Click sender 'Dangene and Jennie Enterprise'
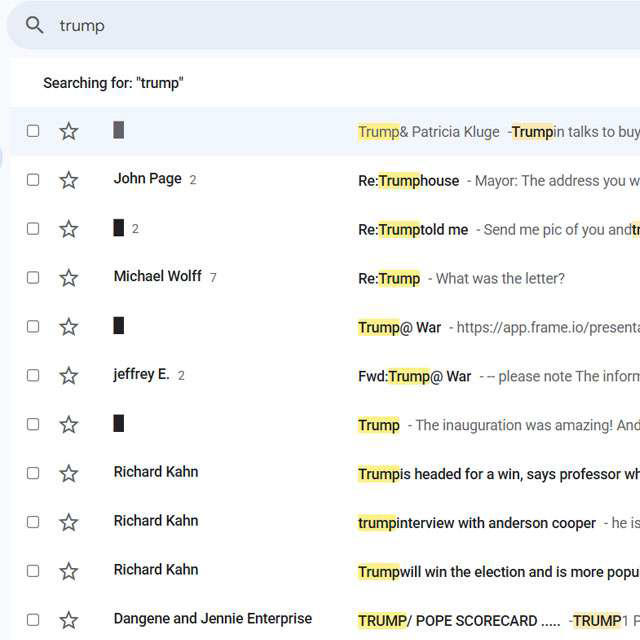 (x=213, y=618)
